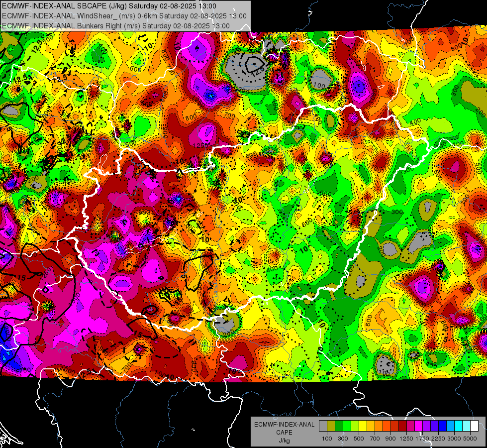Image resolution: width=487 pixels, height=448 pixels.
Task: Click the CAPE label in the legend
Action: [284, 433]
